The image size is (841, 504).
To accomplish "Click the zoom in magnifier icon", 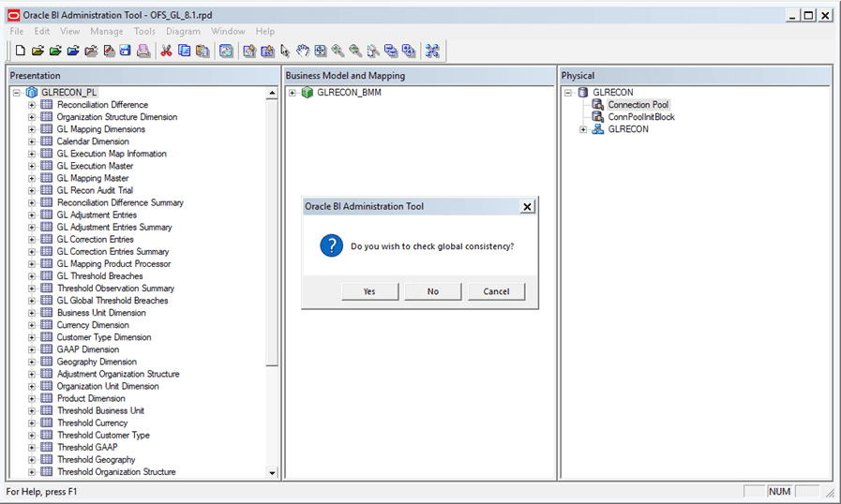I will 338,51.
